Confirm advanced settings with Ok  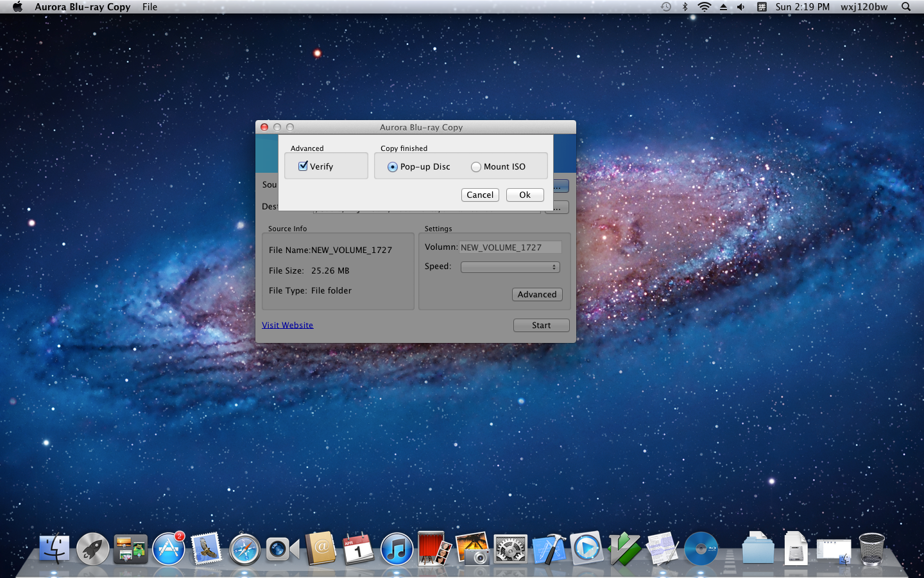525,195
